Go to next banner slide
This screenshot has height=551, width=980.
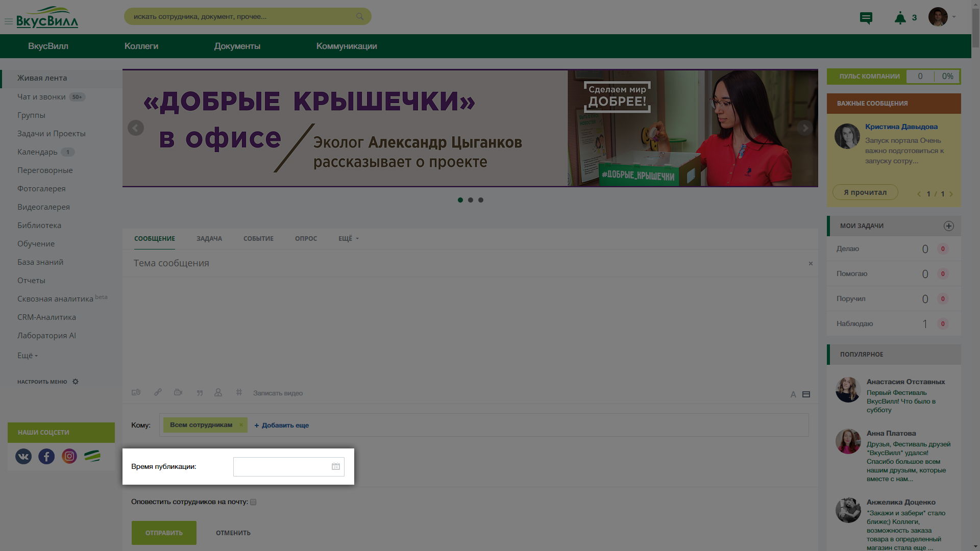(x=805, y=128)
